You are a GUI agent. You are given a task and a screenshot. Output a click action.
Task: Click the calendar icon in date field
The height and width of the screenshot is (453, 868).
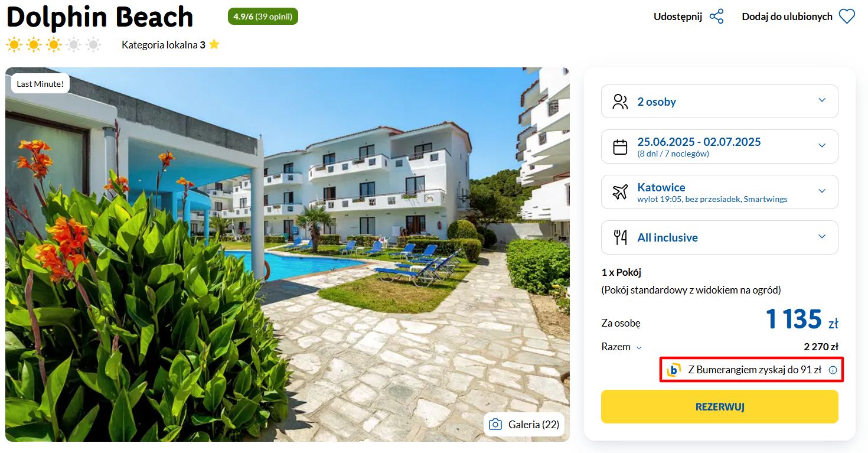pyautogui.click(x=620, y=147)
